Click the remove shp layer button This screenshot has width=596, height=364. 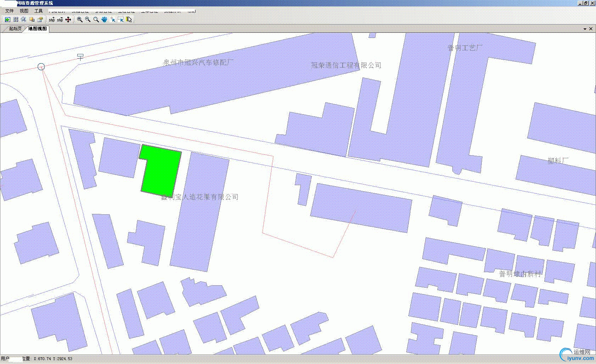point(60,20)
